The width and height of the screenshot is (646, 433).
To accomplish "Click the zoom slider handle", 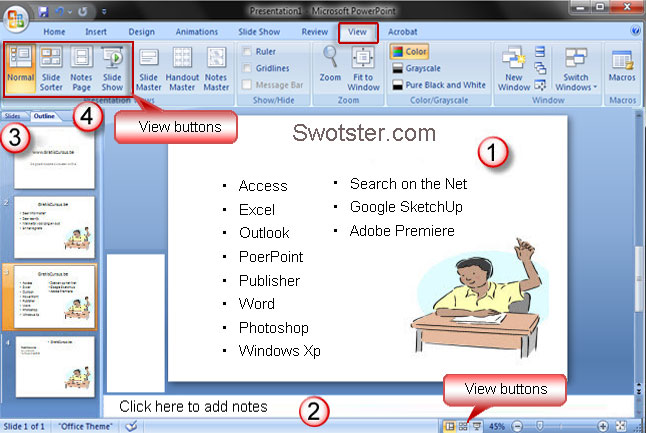I will tap(539, 426).
